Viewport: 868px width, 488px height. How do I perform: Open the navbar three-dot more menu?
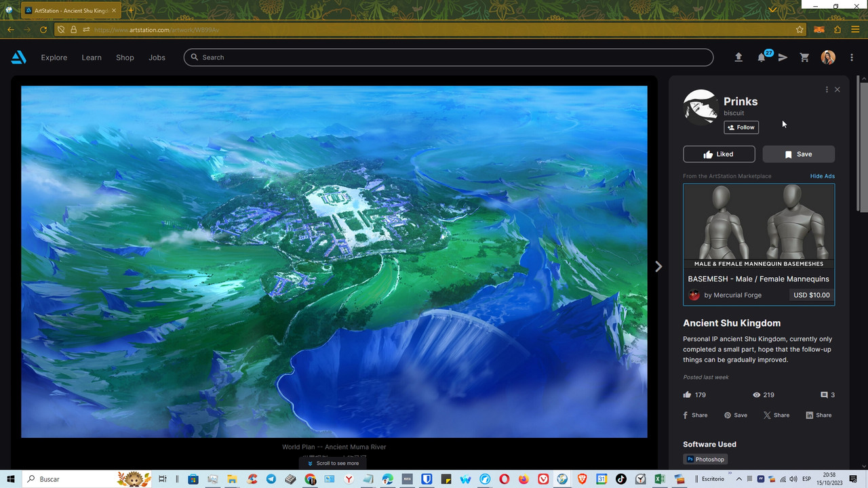[852, 58]
